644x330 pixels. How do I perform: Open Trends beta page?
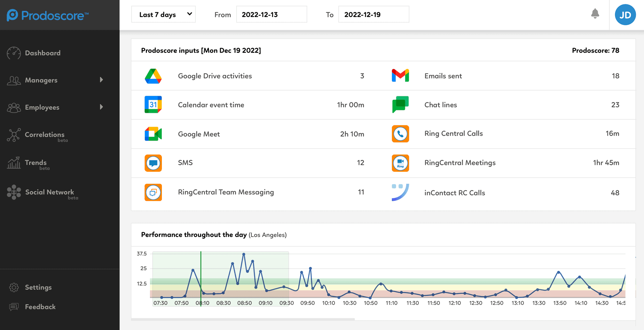(x=36, y=163)
